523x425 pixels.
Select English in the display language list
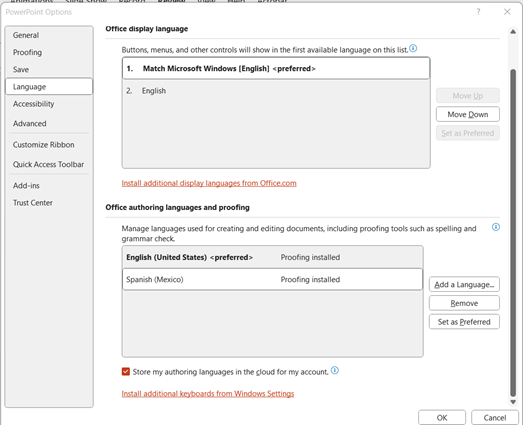pyautogui.click(x=276, y=91)
